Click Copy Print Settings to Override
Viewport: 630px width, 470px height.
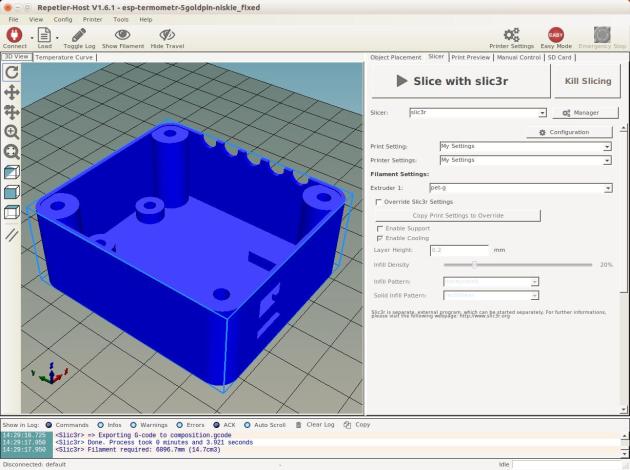(x=458, y=215)
